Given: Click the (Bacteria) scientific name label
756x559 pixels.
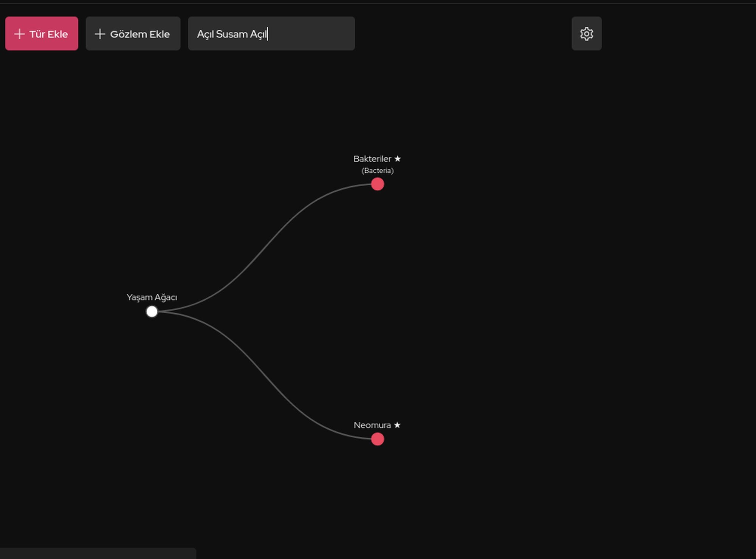Looking at the screenshot, I should click(377, 171).
